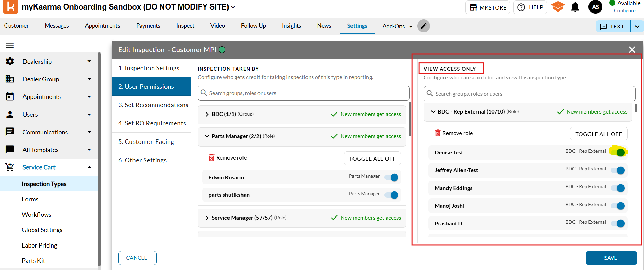Click the pencil edit tabs icon
The width and height of the screenshot is (644, 270).
tap(424, 26)
